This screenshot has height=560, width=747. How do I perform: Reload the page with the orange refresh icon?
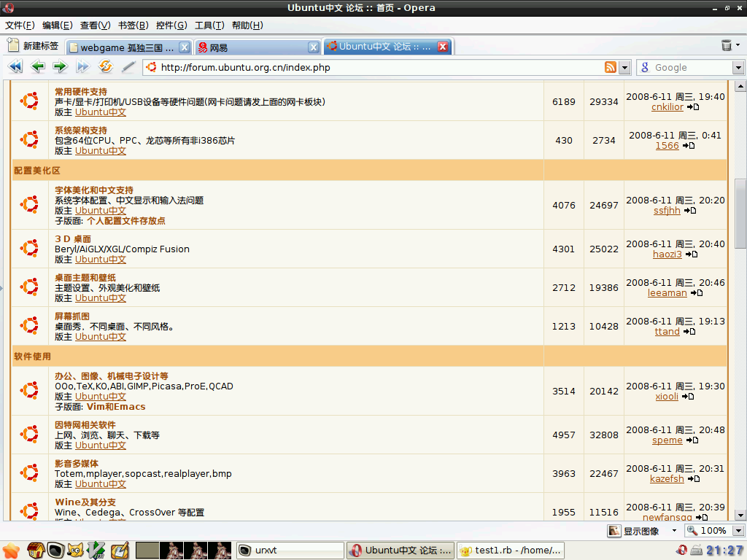(105, 66)
